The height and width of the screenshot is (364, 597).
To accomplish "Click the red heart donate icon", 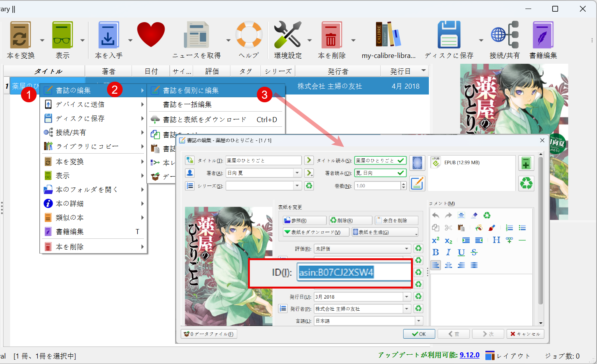I will point(151,34).
